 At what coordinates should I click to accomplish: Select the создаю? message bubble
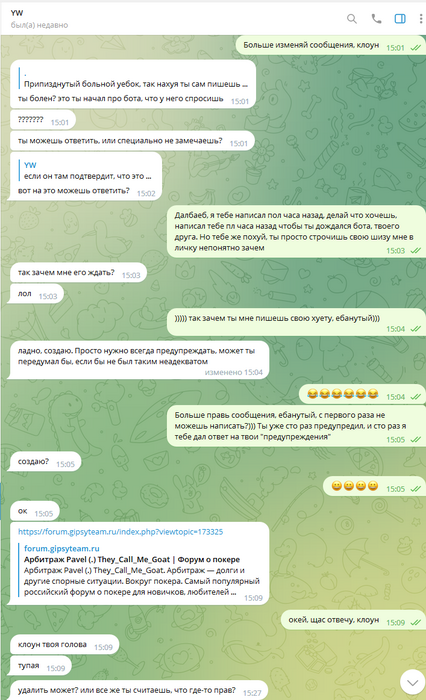tap(46, 462)
